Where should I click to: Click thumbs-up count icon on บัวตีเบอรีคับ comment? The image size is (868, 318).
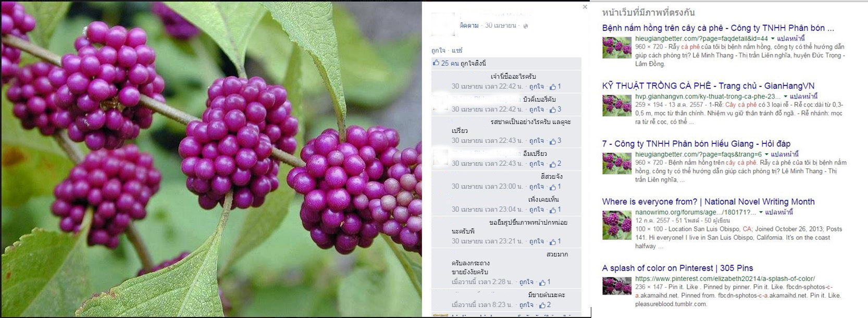pyautogui.click(x=553, y=109)
